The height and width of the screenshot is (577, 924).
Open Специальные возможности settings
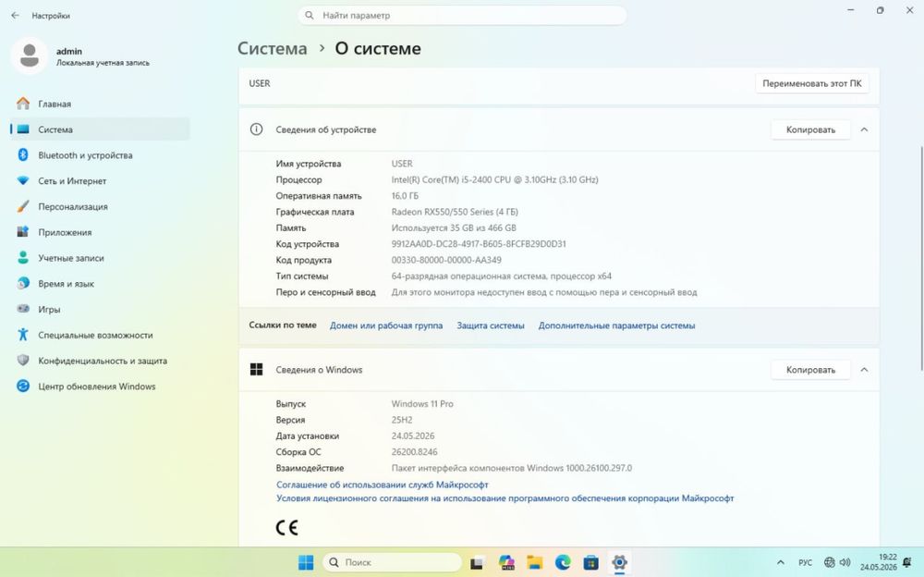point(100,335)
